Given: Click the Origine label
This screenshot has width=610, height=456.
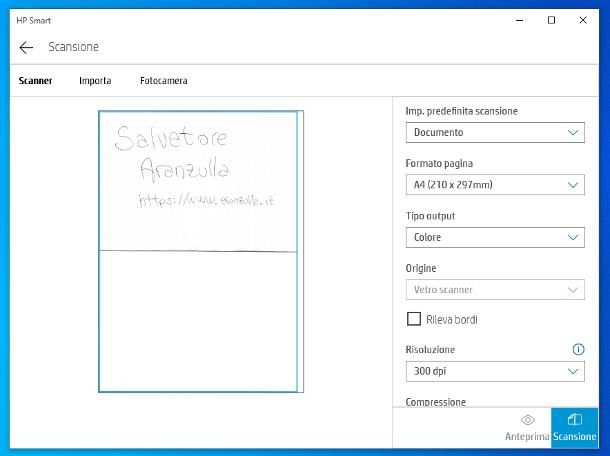Looking at the screenshot, I should 421,268.
